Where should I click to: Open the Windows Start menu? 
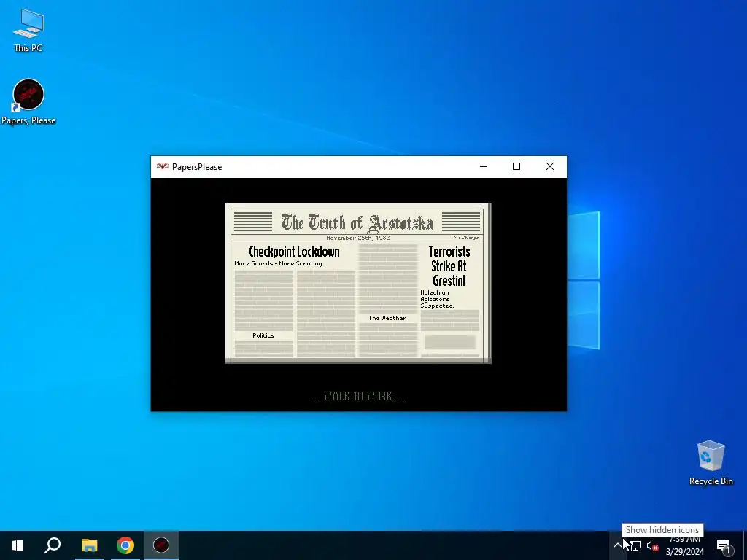tap(18, 545)
